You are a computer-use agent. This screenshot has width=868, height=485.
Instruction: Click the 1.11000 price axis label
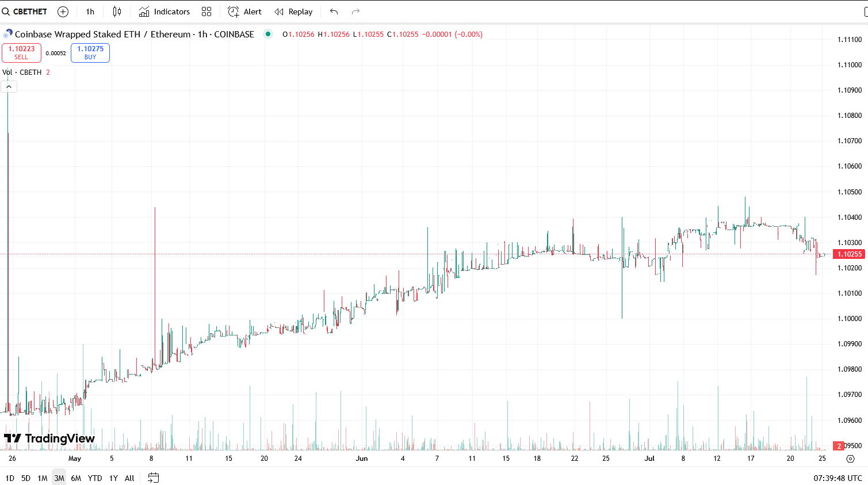click(x=850, y=65)
